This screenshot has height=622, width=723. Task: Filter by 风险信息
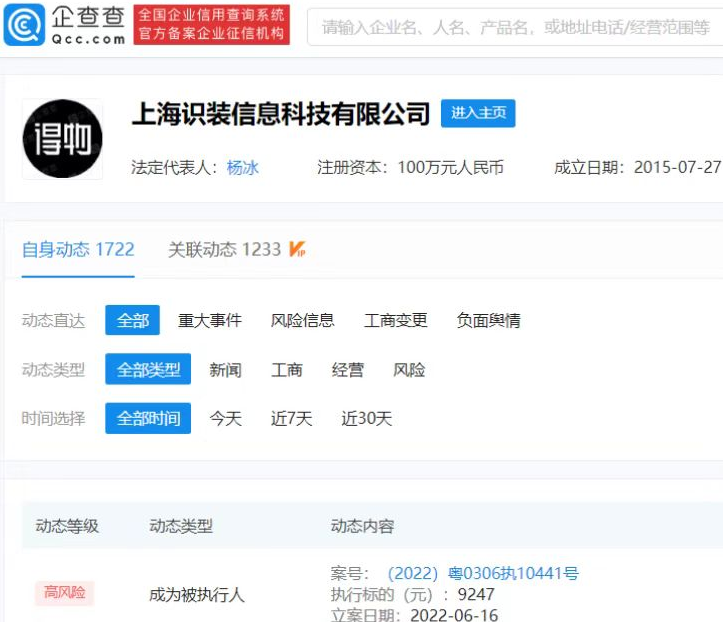(x=302, y=320)
